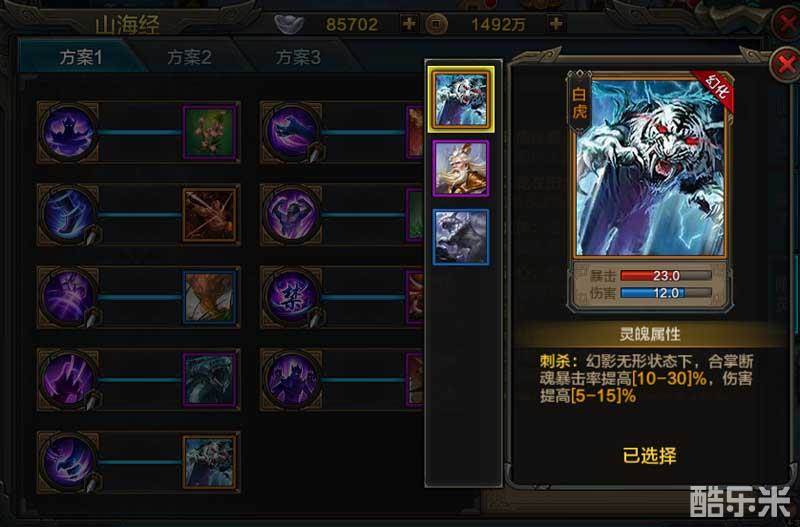Viewport: 800px width, 527px height.
Task: Add silver ingots with plus button
Action: click(x=409, y=23)
